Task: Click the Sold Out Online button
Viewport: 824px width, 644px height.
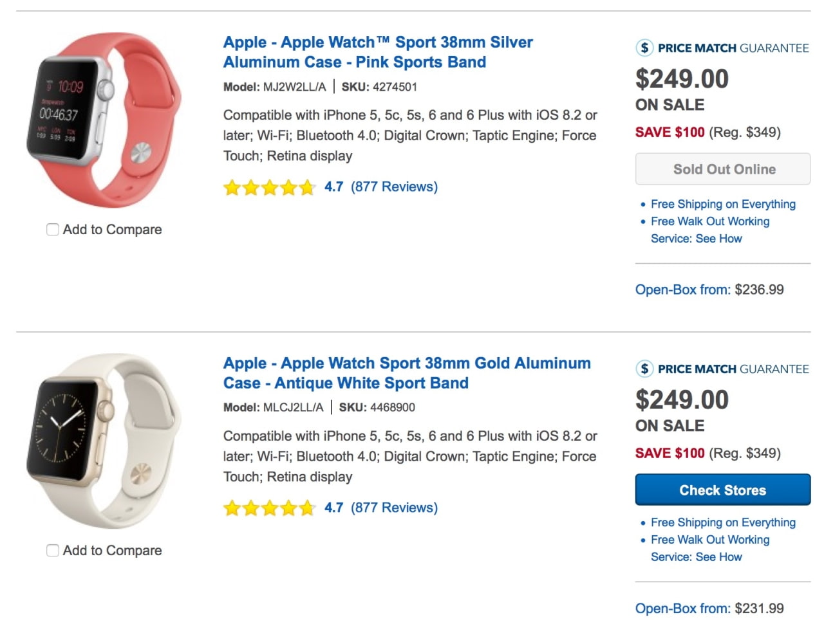Action: pos(722,169)
